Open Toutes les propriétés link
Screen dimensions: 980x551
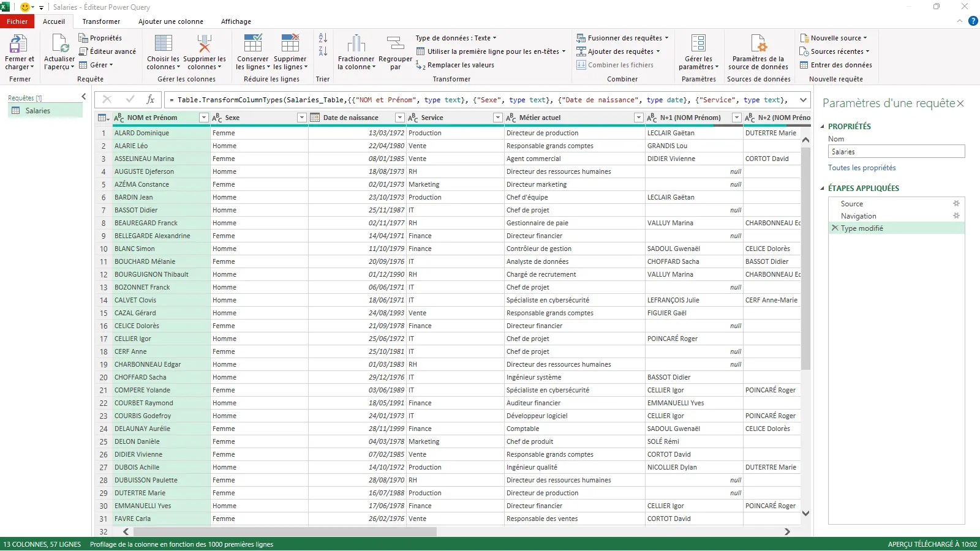[862, 168]
